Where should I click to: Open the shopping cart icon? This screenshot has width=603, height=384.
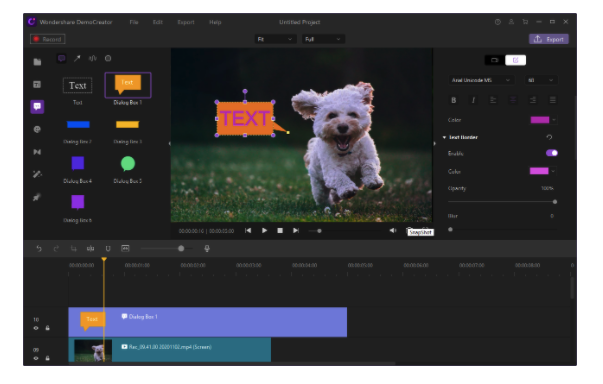(x=525, y=22)
